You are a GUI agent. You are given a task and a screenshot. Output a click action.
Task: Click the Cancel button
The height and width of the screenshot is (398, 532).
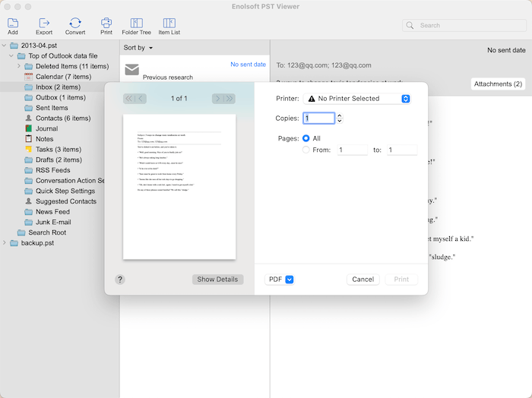[363, 280]
